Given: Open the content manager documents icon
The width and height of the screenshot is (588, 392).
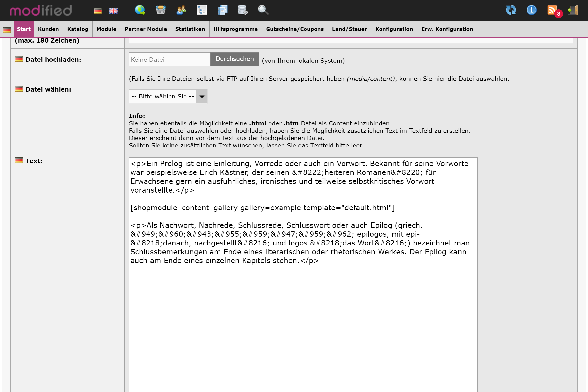Looking at the screenshot, I should coord(222,10).
